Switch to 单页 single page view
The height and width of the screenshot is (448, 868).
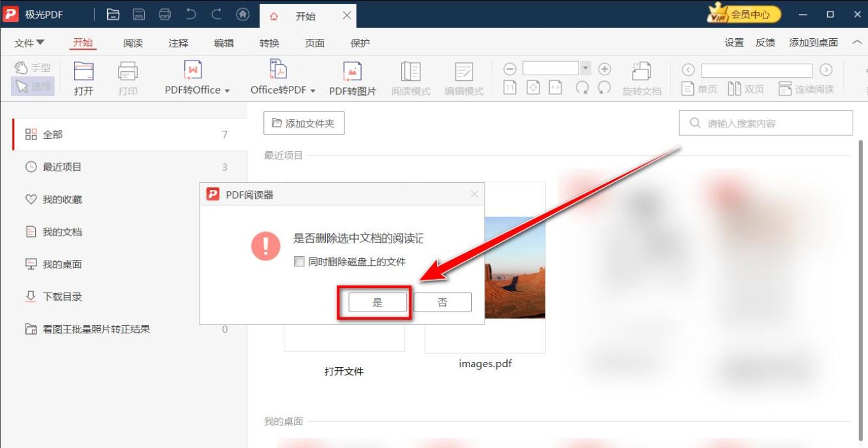pos(700,89)
